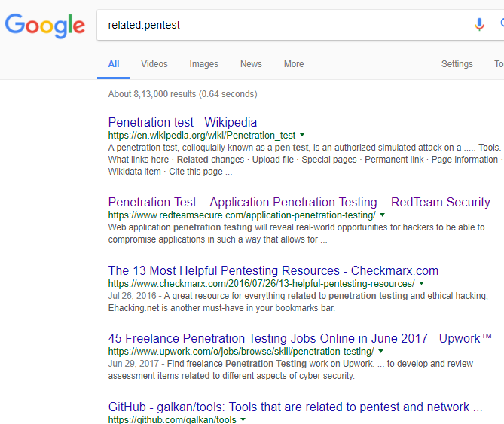Click the 'Upload file' Wikipedia sublink
Viewport: 504px width, 424px height.
[x=273, y=160]
